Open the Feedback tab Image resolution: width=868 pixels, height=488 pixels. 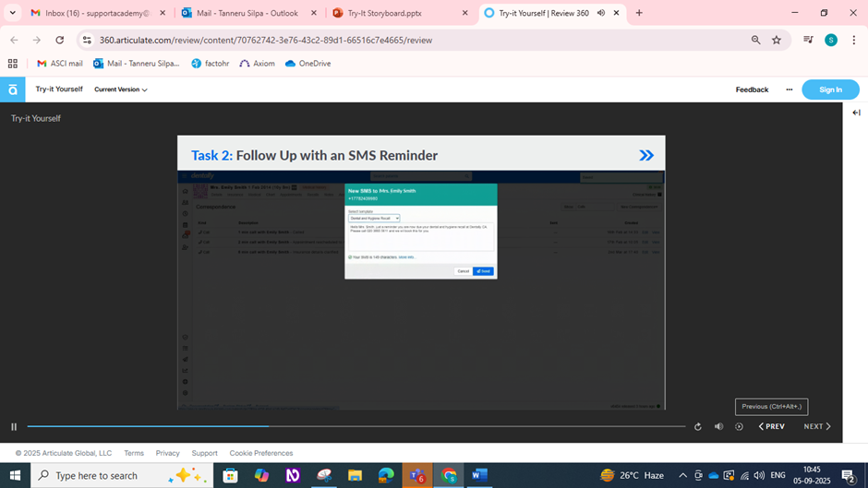(x=752, y=89)
